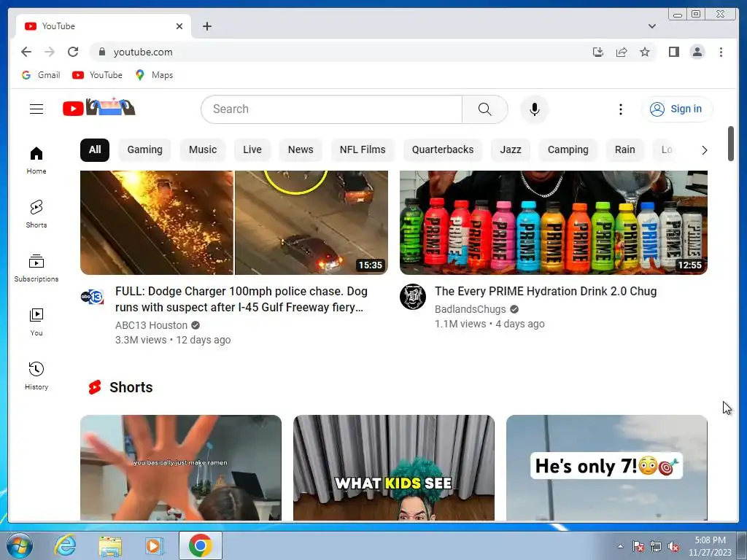This screenshot has width=747, height=560.
Task: Click the Sign in button
Action: (677, 109)
